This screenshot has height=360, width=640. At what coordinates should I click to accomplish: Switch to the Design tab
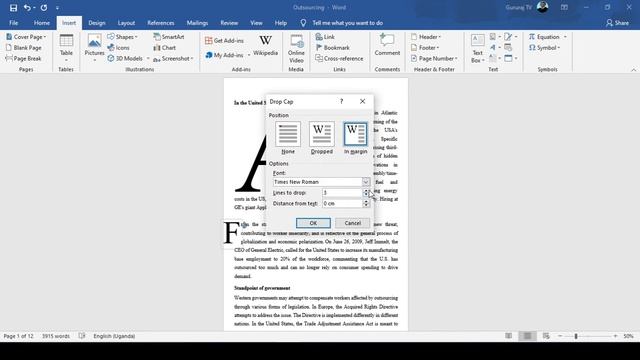point(97,23)
